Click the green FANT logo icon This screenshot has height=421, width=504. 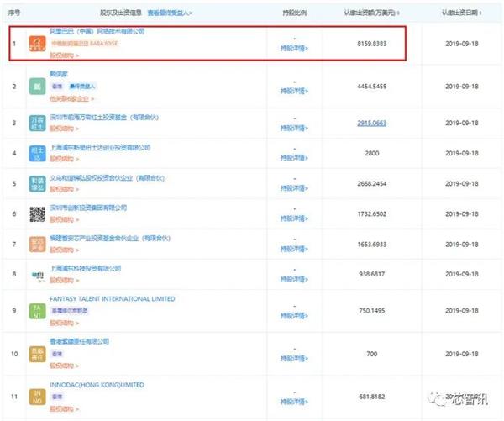pos(37,311)
